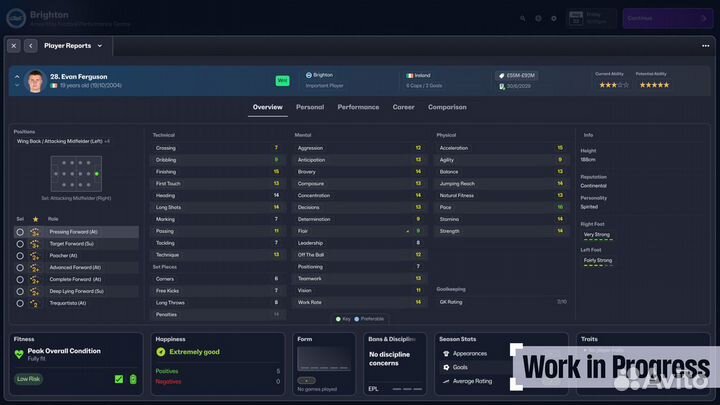
Task: Click the Brighton club badge at top left
Action: click(x=16, y=18)
